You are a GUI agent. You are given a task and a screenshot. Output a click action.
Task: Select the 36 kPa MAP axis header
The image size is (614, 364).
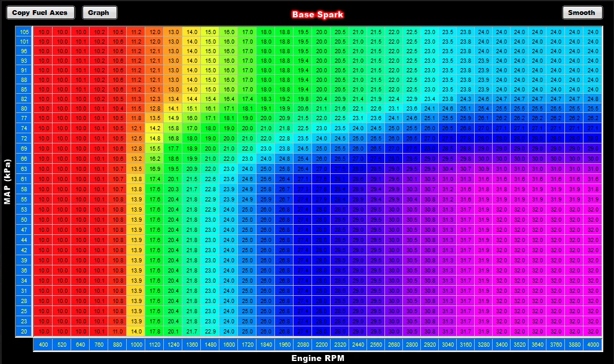pos(25,270)
